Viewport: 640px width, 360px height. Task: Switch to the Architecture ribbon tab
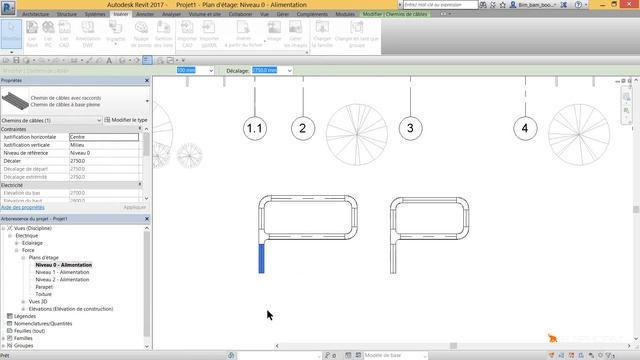point(36,14)
